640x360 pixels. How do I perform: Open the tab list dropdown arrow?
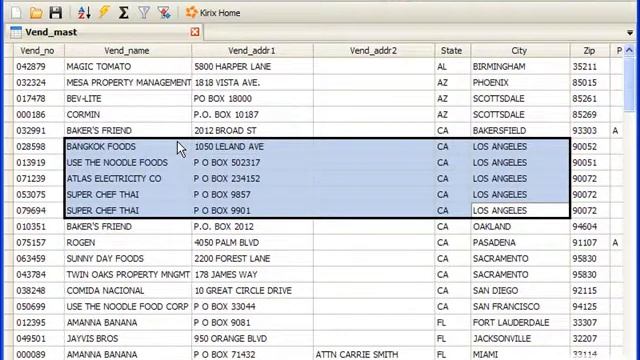coord(629,32)
